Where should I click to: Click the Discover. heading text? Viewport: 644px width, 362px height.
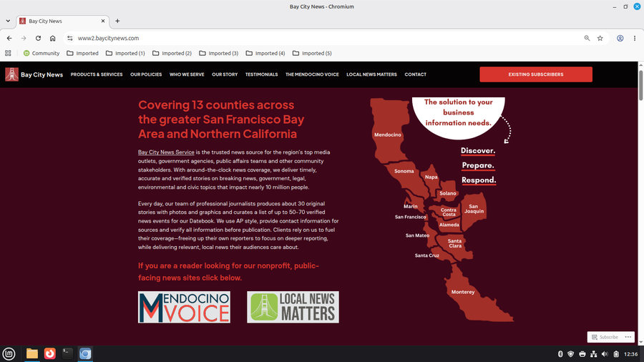pyautogui.click(x=478, y=151)
